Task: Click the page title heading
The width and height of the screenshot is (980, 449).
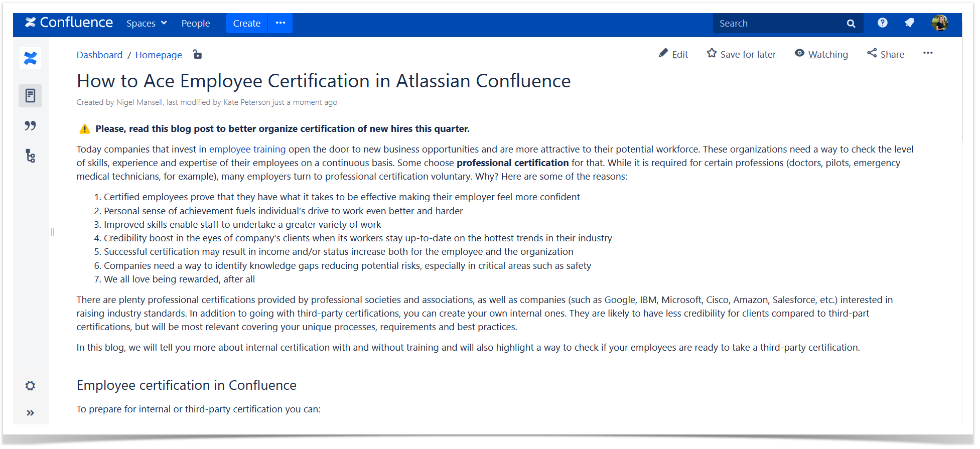Action: 324,81
